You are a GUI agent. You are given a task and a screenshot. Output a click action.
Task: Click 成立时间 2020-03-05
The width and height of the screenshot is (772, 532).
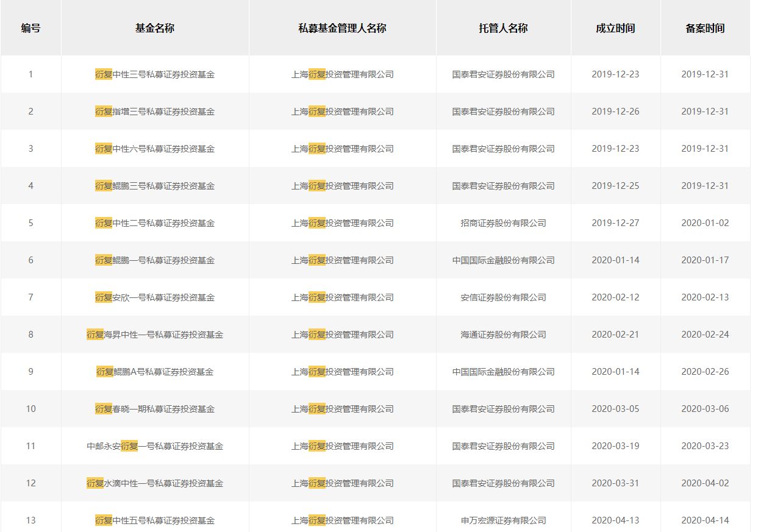(x=615, y=409)
